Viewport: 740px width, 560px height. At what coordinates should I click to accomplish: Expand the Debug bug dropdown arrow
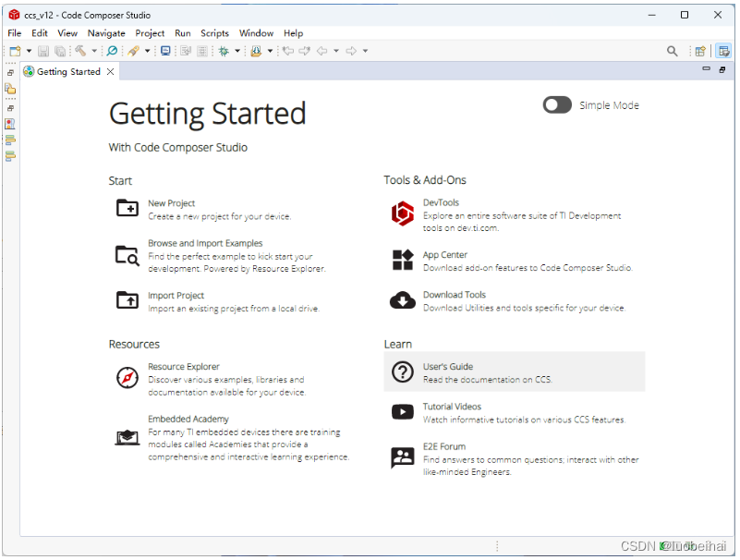237,51
